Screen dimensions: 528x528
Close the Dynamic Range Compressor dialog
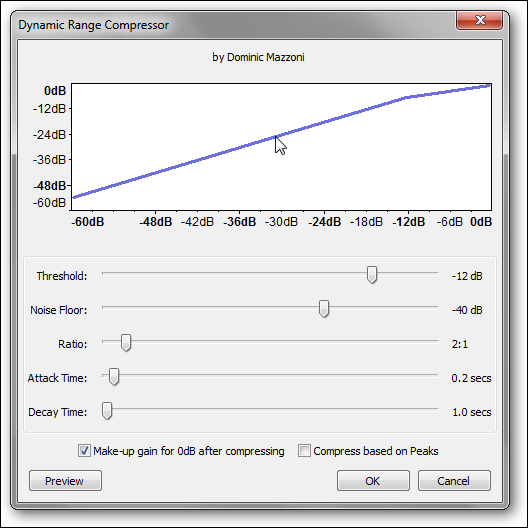click(480, 20)
